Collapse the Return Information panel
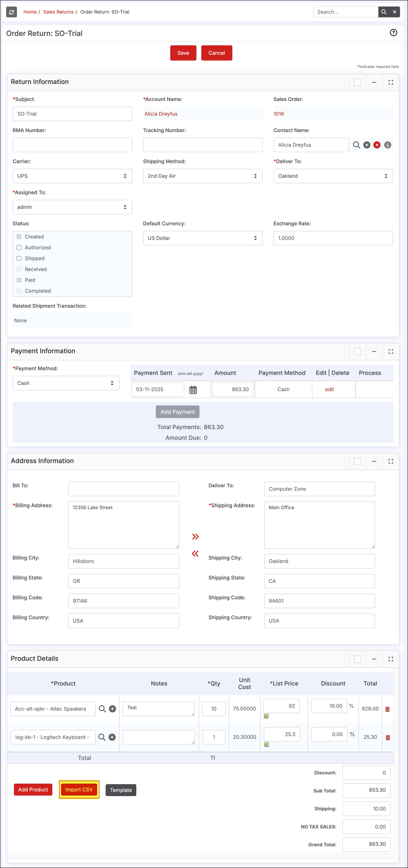 pos(374,82)
